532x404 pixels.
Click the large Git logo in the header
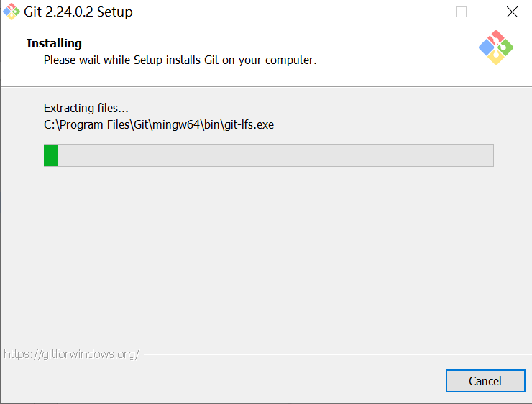pyautogui.click(x=496, y=47)
